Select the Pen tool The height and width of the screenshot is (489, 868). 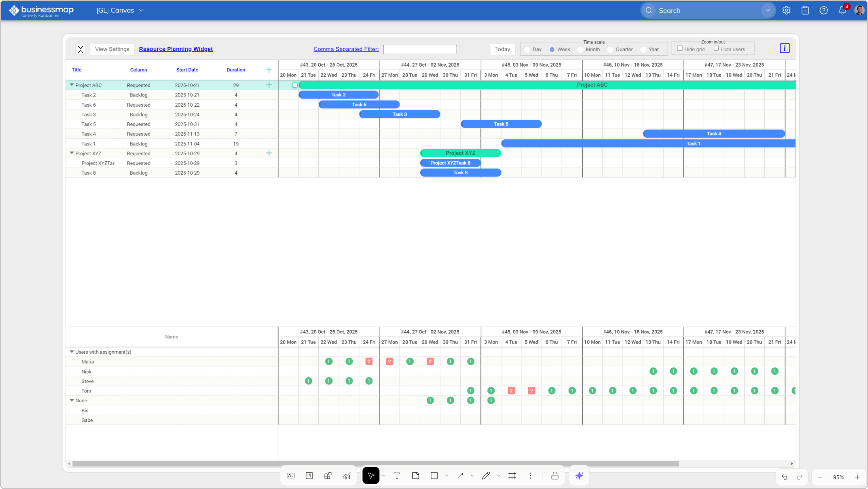tap(486, 475)
